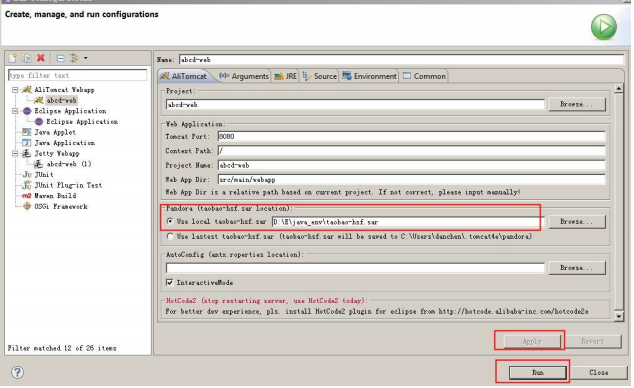Collapse the Eclipse Application tree node
Viewport: 634px width, 388px height.
click(15, 111)
